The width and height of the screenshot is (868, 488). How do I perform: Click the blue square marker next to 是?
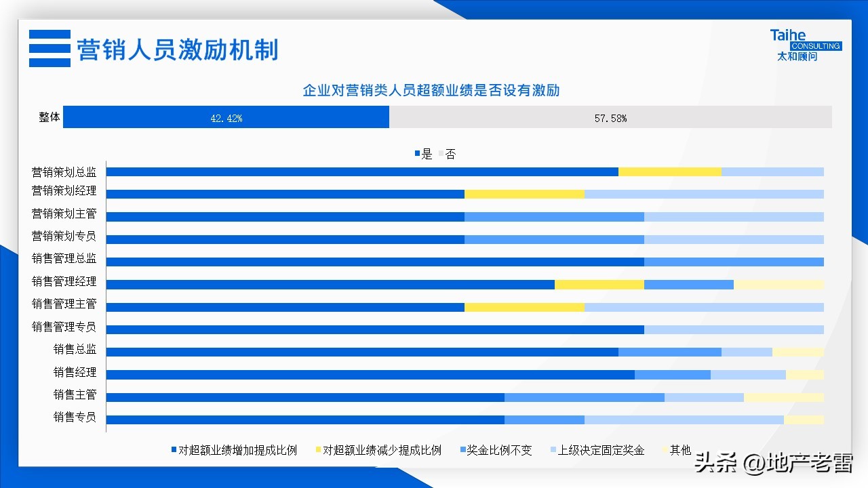tap(416, 153)
